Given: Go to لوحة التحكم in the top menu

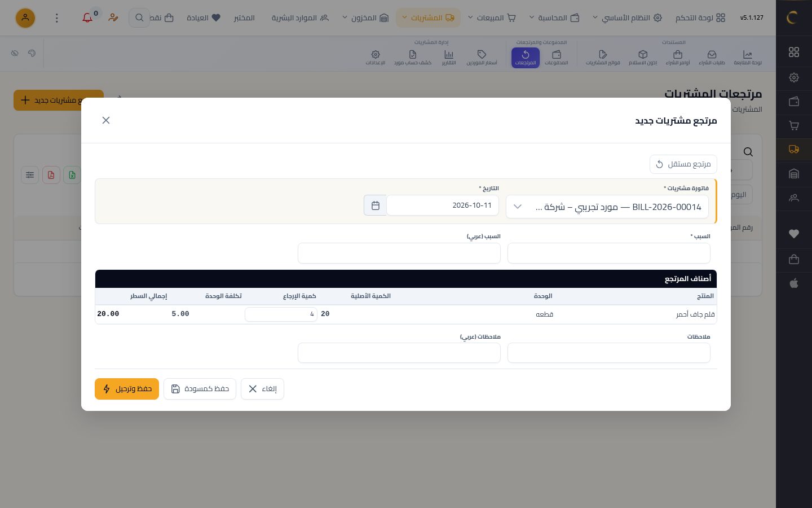Looking at the screenshot, I should pyautogui.click(x=700, y=18).
